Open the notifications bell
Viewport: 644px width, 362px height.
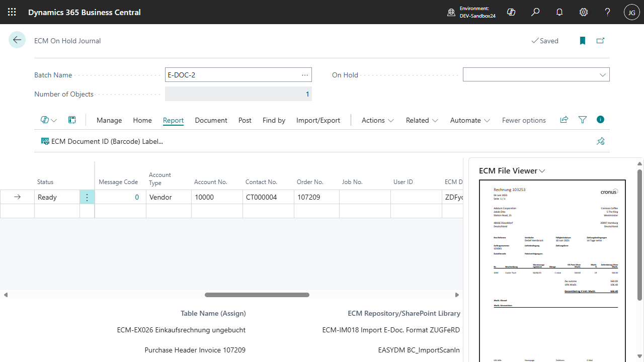tap(559, 12)
